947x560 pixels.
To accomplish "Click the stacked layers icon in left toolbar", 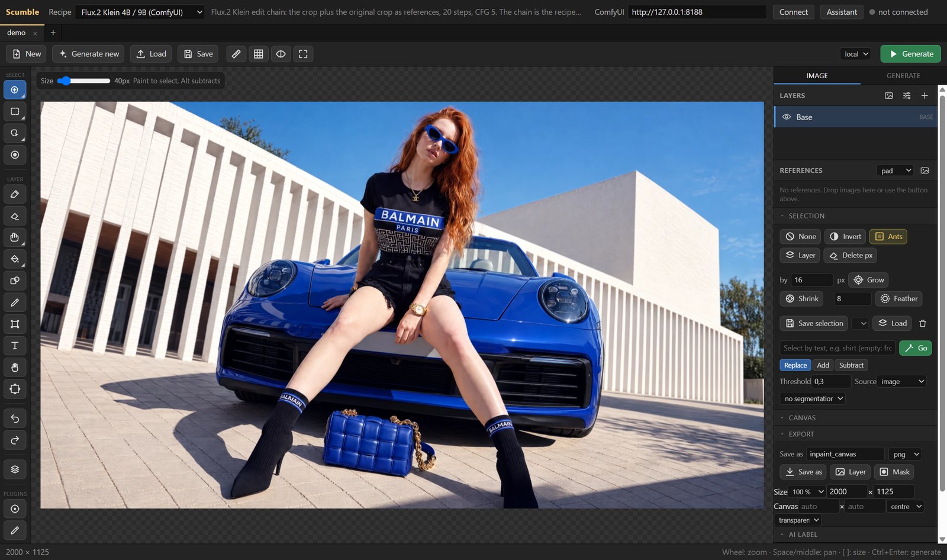I will [15, 469].
